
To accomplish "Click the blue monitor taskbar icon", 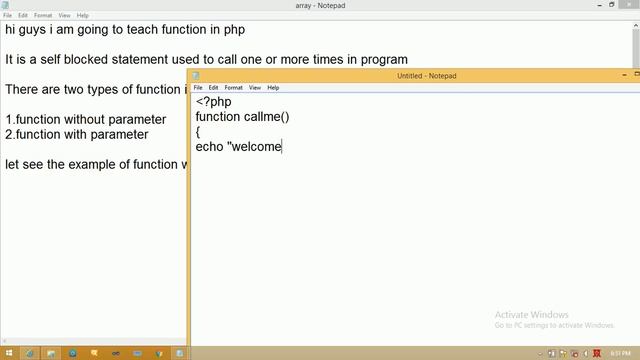I will 137,353.
